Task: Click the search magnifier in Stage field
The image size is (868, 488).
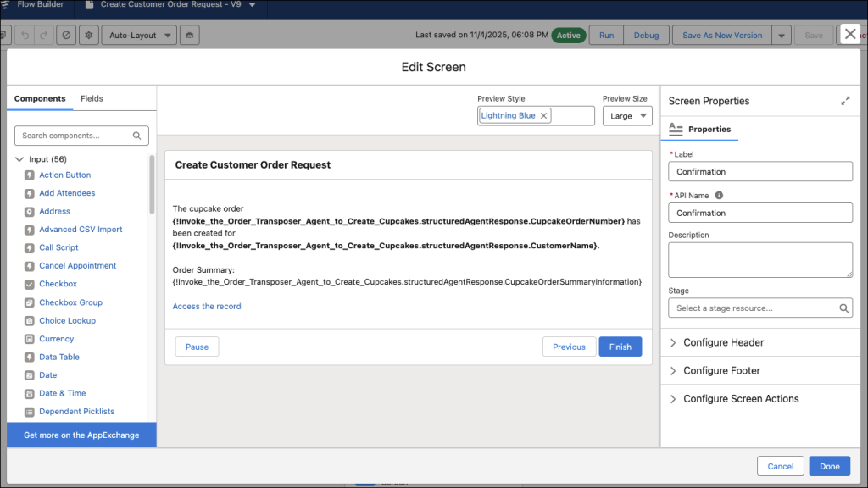Action: tap(843, 308)
